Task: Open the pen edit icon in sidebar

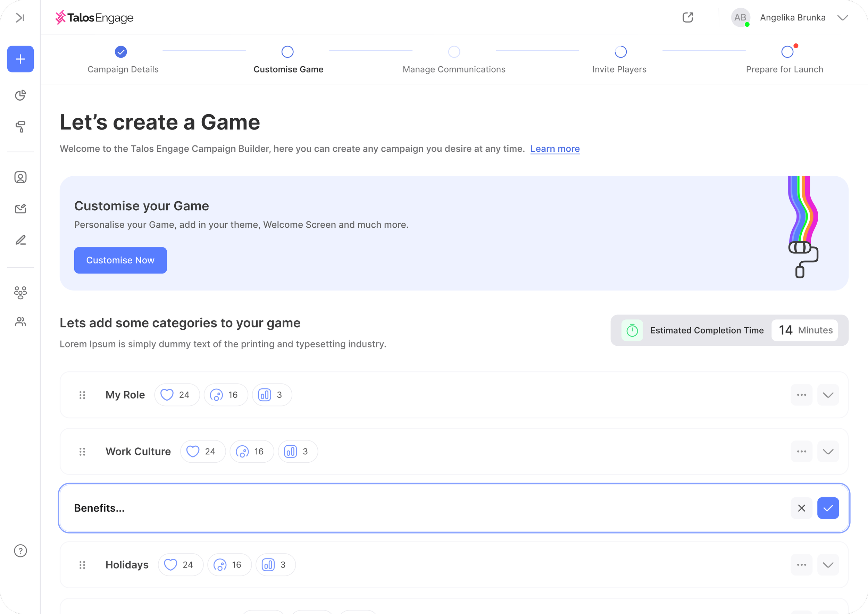Action: point(20,240)
